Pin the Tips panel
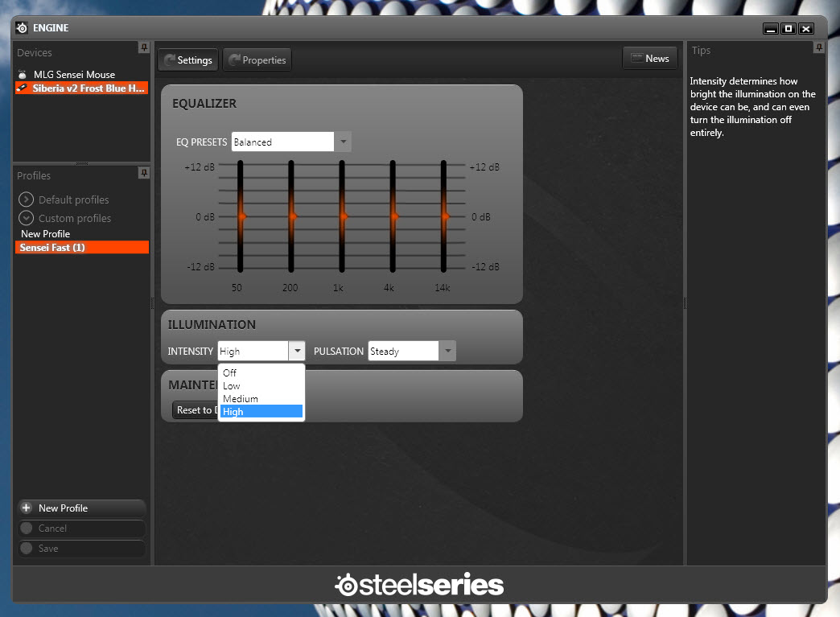Image resolution: width=840 pixels, height=617 pixels. [819, 47]
